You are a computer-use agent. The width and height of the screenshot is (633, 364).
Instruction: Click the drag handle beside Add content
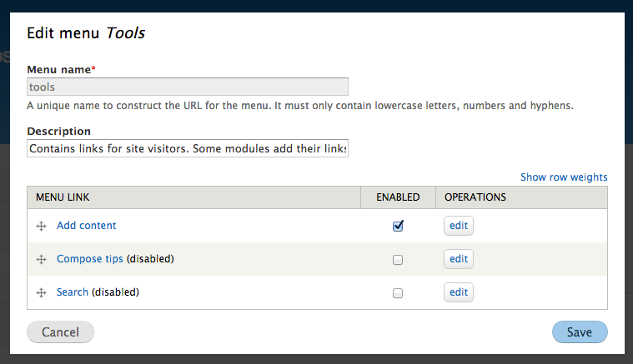pos(41,226)
